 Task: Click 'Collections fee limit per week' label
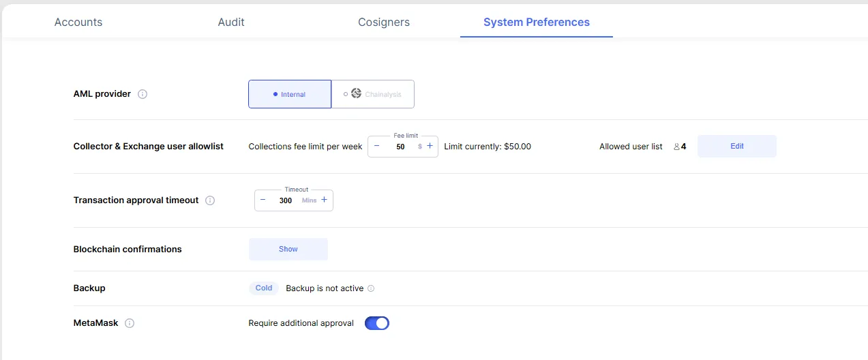(305, 147)
